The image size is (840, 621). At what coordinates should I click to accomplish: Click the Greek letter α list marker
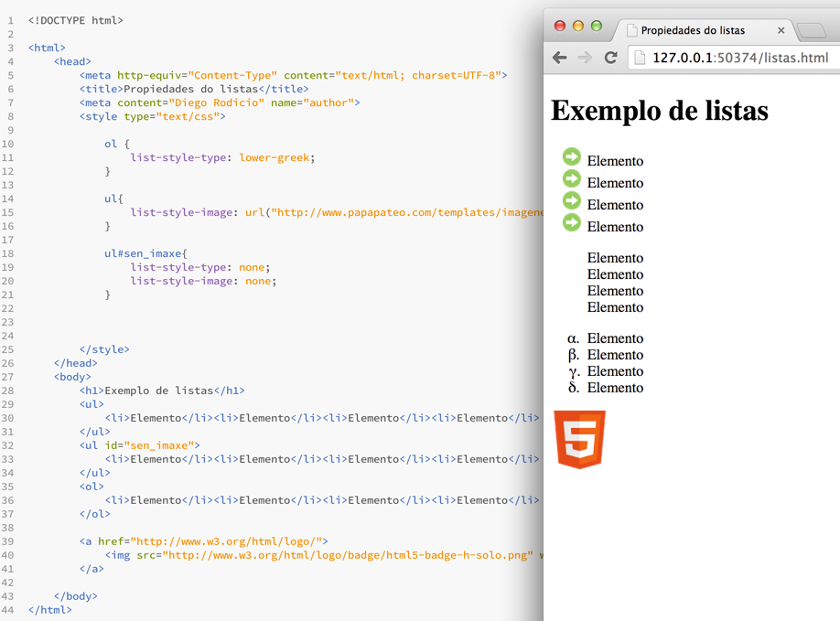tap(571, 338)
